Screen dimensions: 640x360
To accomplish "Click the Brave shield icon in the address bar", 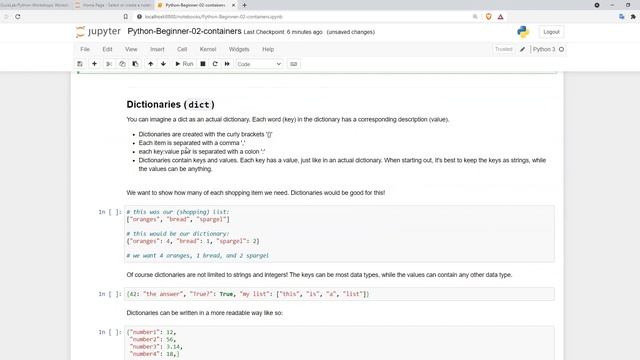I will point(489,17).
